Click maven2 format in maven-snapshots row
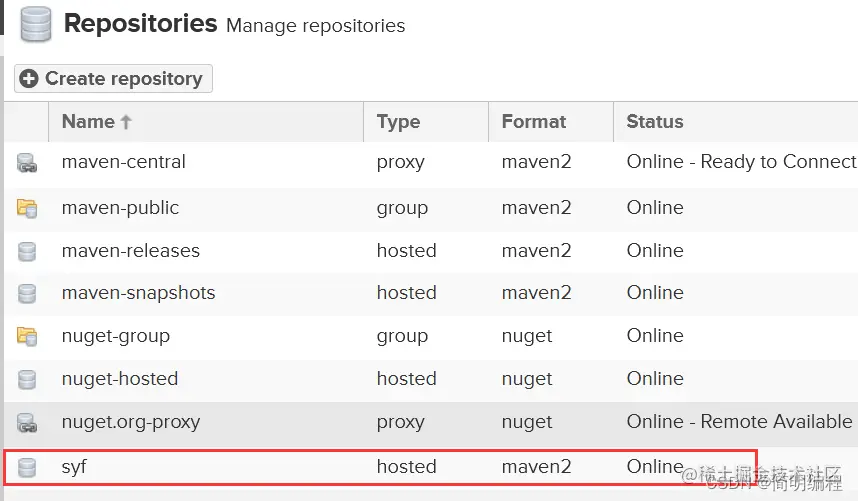This screenshot has width=858, height=501. pos(536,293)
